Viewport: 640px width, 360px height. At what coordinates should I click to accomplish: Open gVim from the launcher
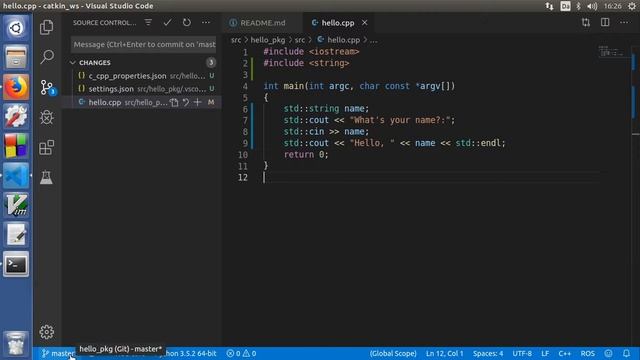point(16,205)
